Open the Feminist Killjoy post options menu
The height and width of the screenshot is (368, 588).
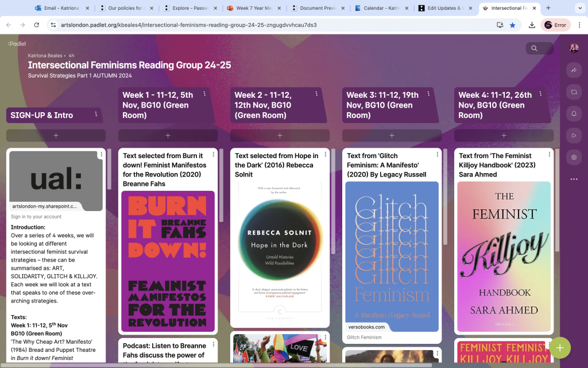click(x=550, y=154)
